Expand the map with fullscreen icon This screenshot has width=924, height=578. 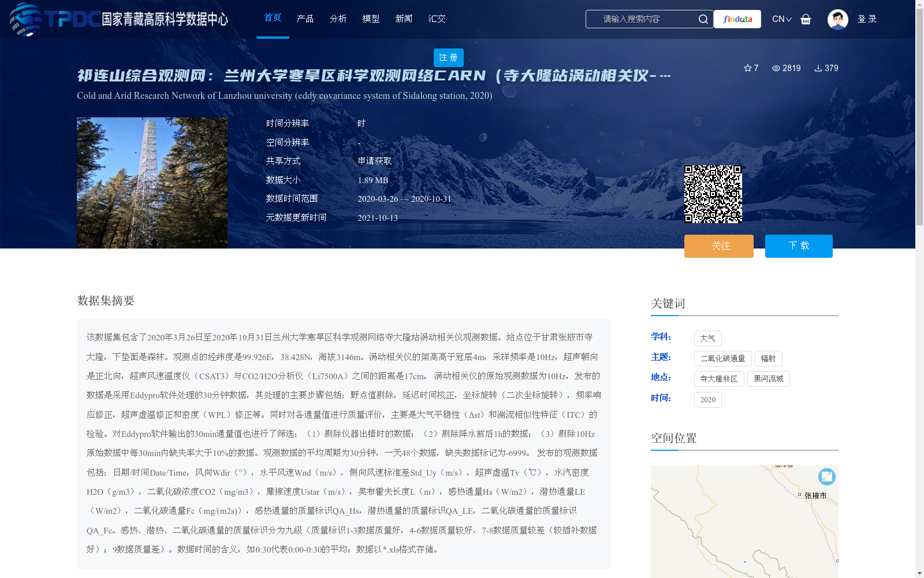827,476
